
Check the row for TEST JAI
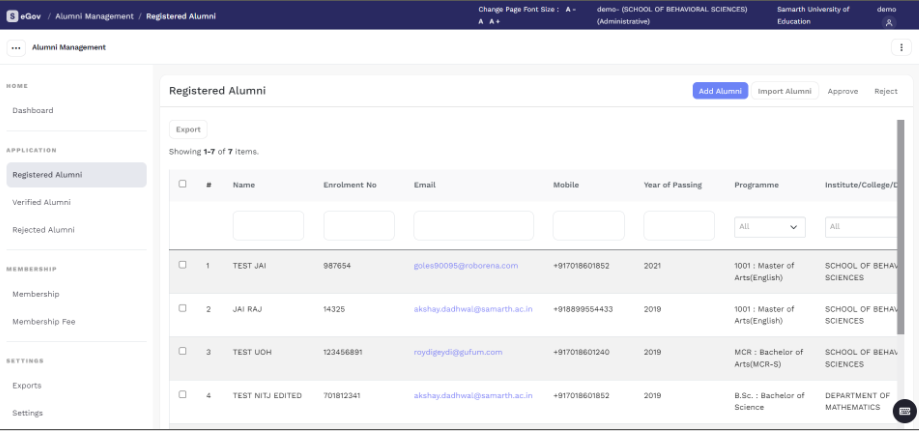point(182,265)
